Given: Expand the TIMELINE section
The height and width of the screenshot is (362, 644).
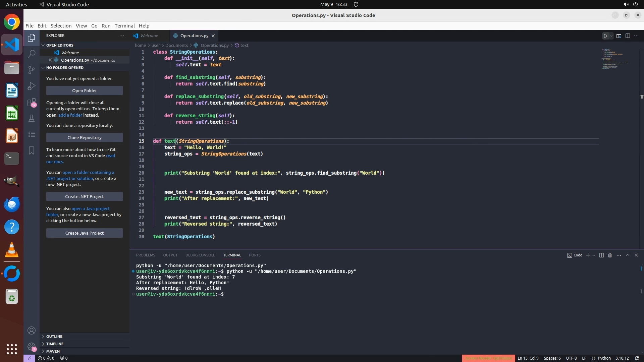Looking at the screenshot, I should click(x=55, y=344).
